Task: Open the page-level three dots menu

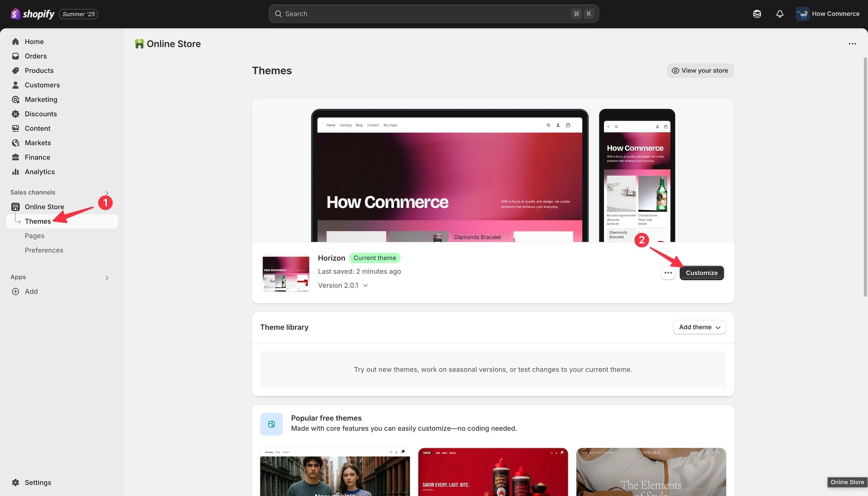Action: click(852, 44)
